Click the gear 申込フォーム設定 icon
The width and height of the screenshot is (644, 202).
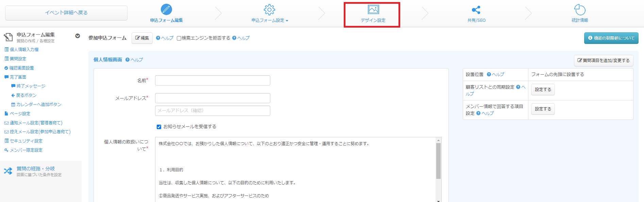point(269,10)
